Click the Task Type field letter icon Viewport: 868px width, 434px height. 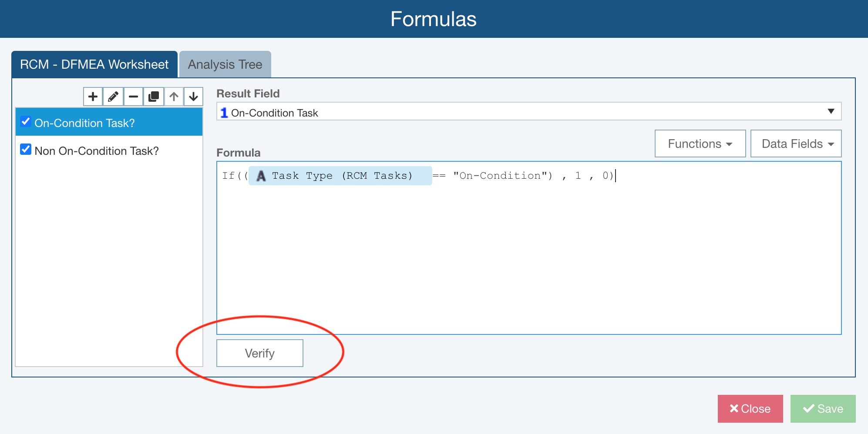[x=261, y=176]
